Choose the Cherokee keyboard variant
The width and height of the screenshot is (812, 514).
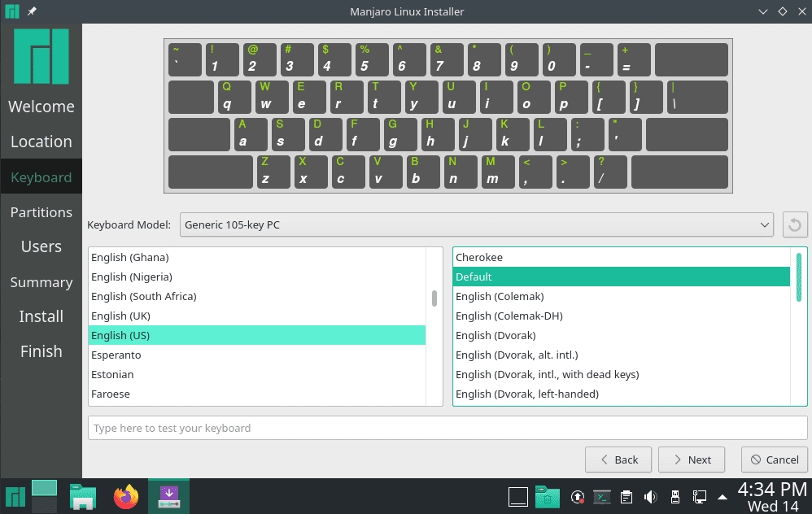[479, 257]
